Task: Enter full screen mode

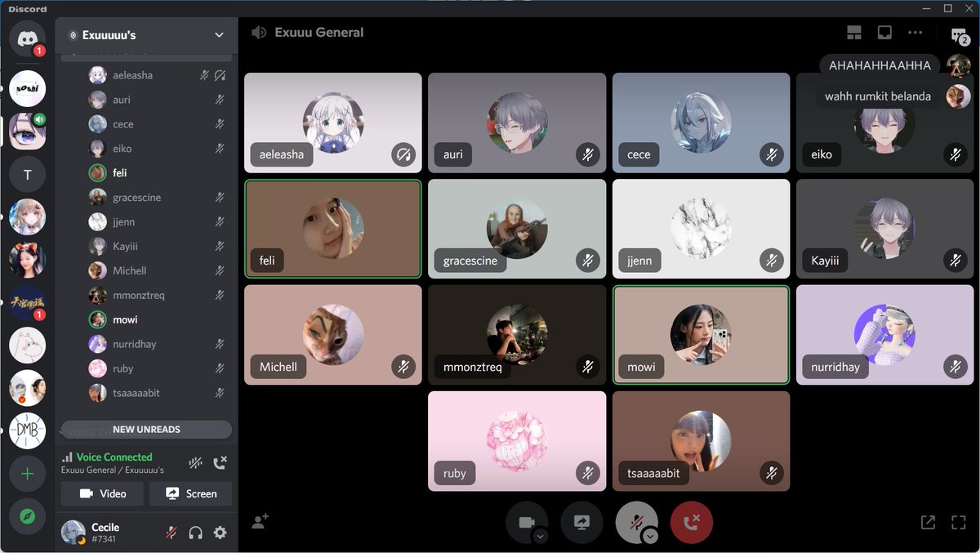Action: 959,522
